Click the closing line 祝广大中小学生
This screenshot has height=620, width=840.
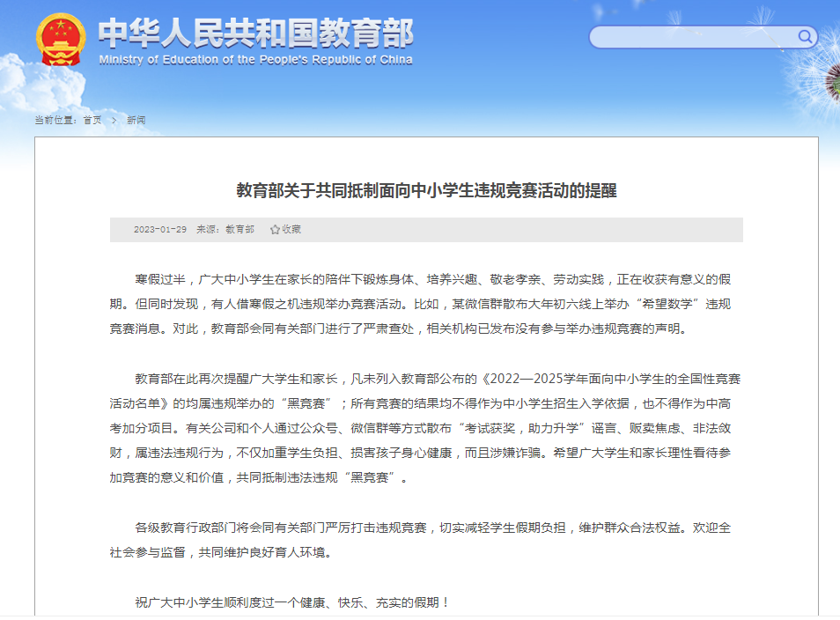point(292,602)
